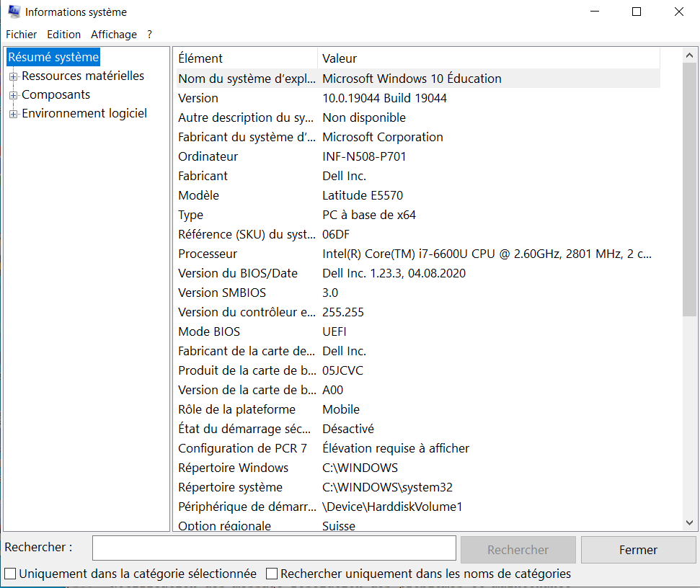The width and height of the screenshot is (700, 588).
Task: Click the Microsoft Corporation value
Action: click(x=383, y=137)
